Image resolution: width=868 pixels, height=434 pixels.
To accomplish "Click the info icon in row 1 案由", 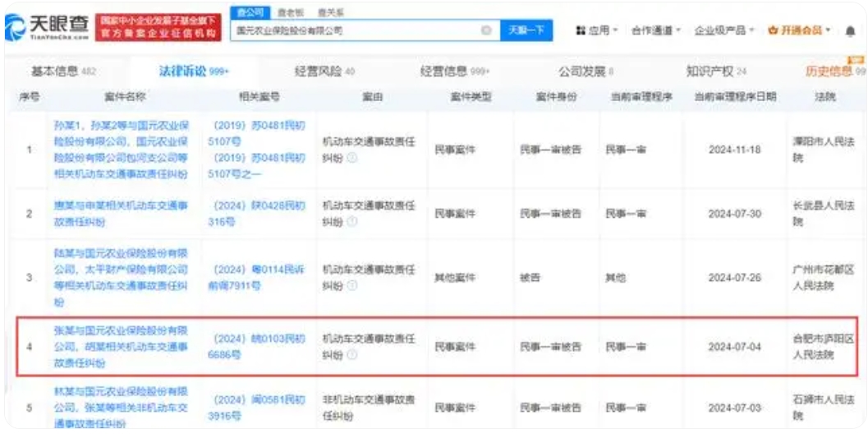I will point(352,158).
